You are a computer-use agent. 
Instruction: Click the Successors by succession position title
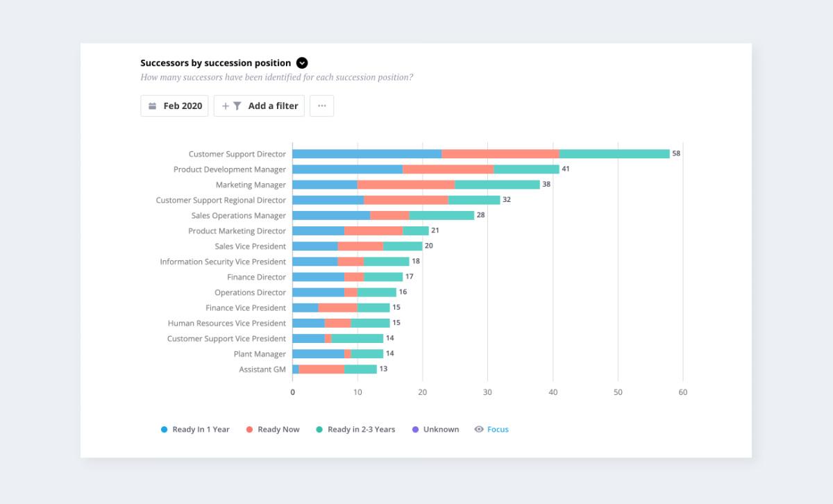(x=216, y=62)
